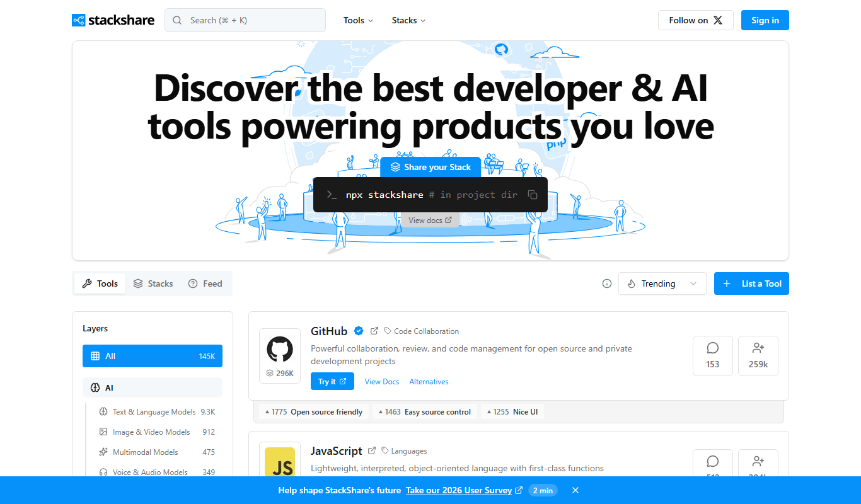This screenshot has height=504, width=861.
Task: Click the X logo in Follow on button
Action: pyautogui.click(x=718, y=20)
